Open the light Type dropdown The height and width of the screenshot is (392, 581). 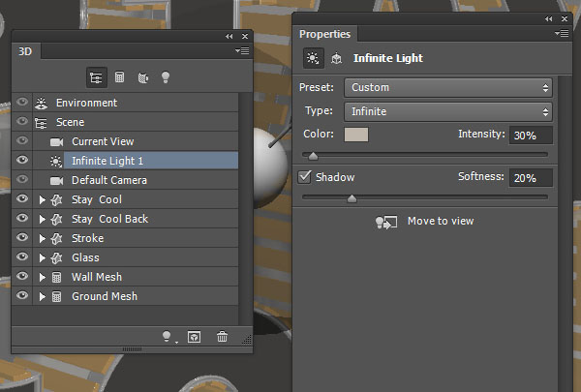pyautogui.click(x=451, y=111)
